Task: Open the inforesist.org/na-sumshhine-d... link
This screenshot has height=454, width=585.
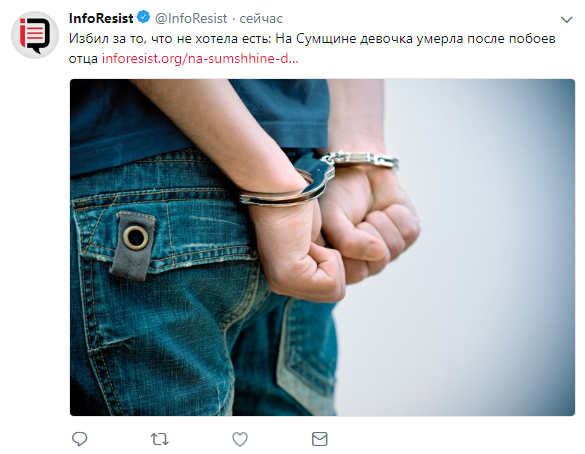Action: (200, 59)
